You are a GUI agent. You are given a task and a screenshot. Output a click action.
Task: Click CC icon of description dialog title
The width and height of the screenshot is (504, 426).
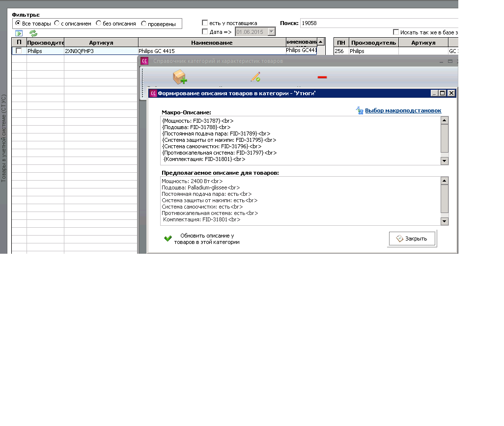click(x=153, y=93)
